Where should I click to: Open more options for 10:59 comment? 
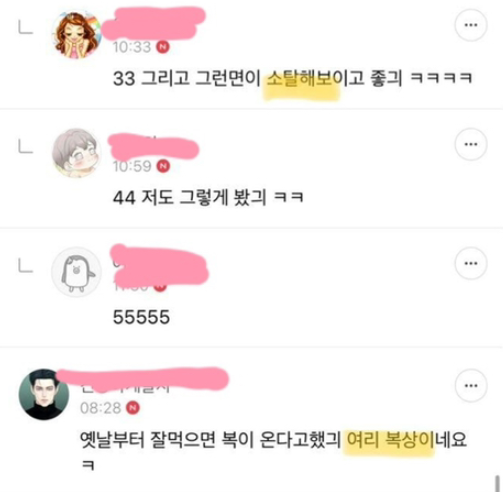[471, 144]
